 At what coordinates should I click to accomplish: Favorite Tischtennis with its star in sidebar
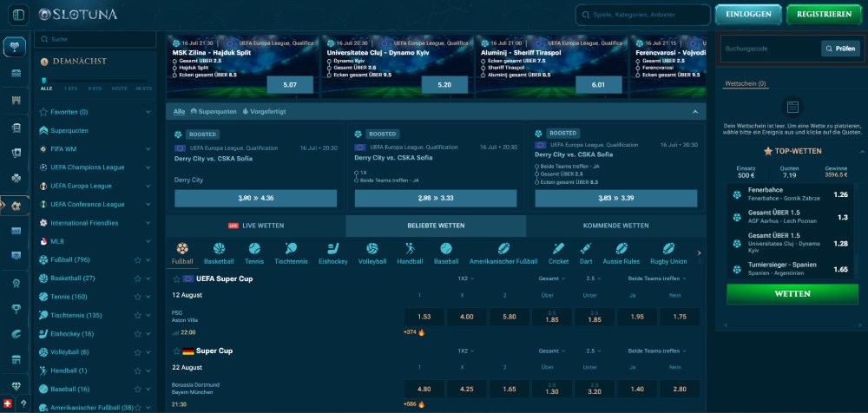[137, 316]
